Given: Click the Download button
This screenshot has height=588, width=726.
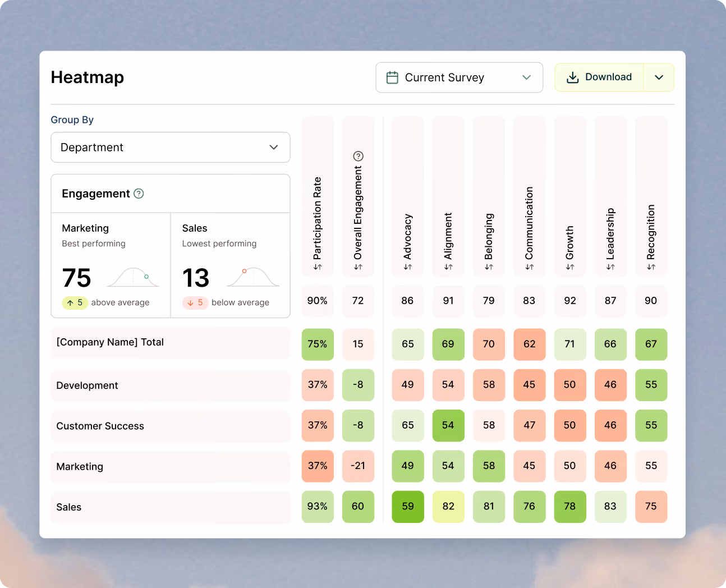Looking at the screenshot, I should pos(599,77).
